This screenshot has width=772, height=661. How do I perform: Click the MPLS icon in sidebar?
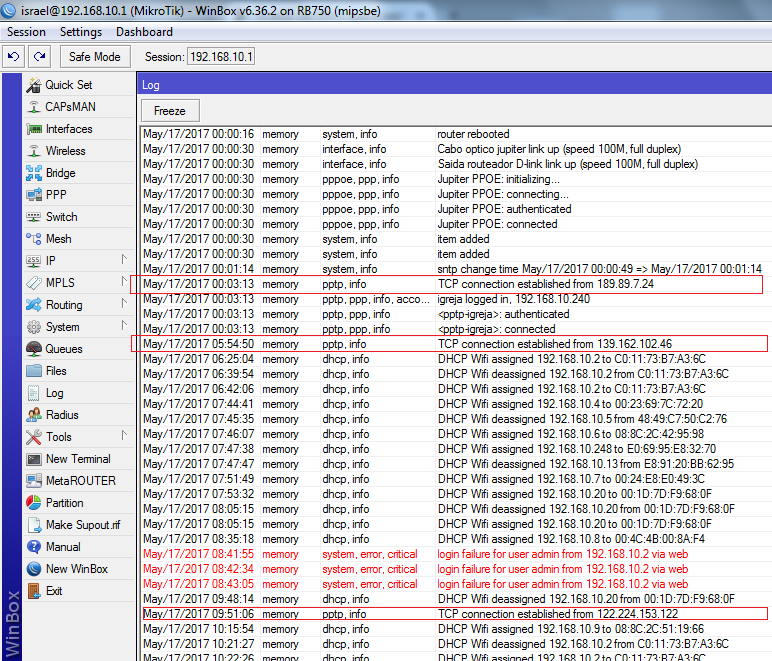(34, 283)
